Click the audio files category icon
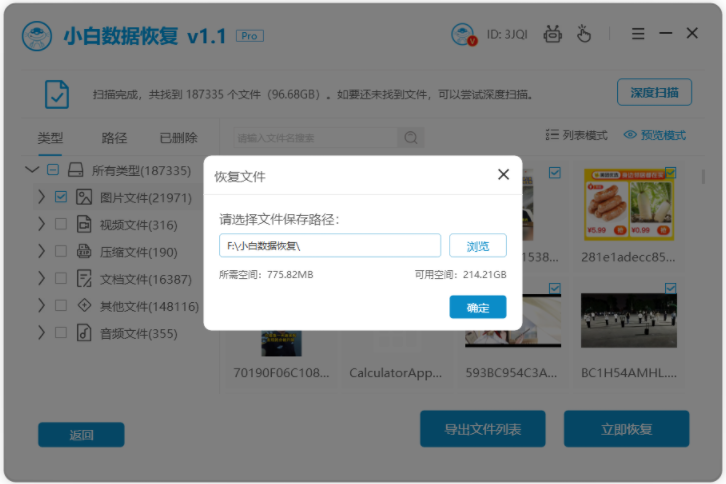 [x=84, y=333]
